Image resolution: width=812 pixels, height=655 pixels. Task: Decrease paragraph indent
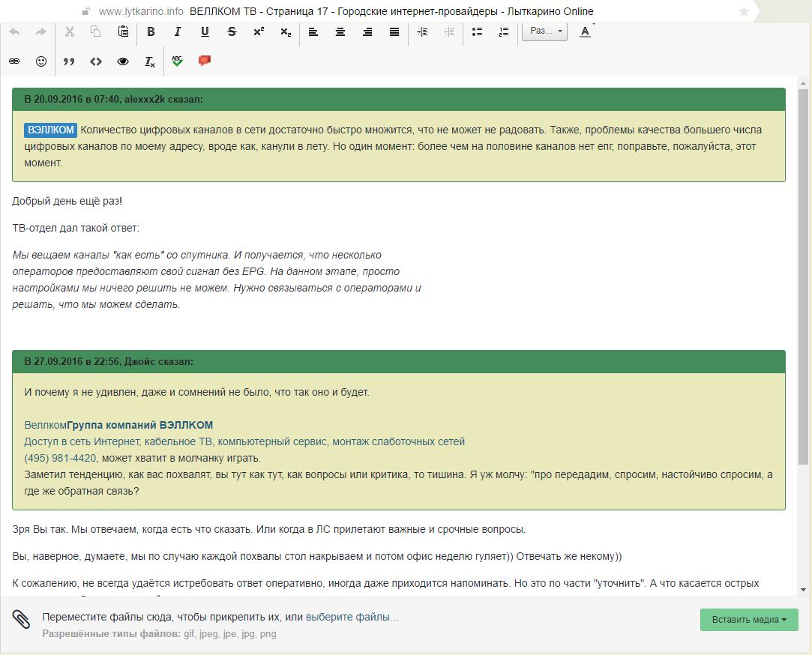449,32
